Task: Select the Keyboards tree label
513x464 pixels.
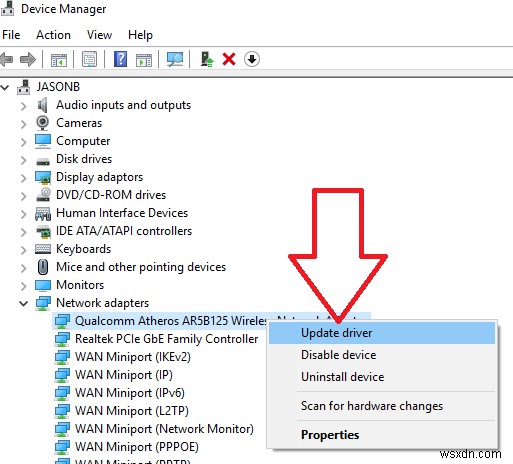Action: tap(83, 249)
